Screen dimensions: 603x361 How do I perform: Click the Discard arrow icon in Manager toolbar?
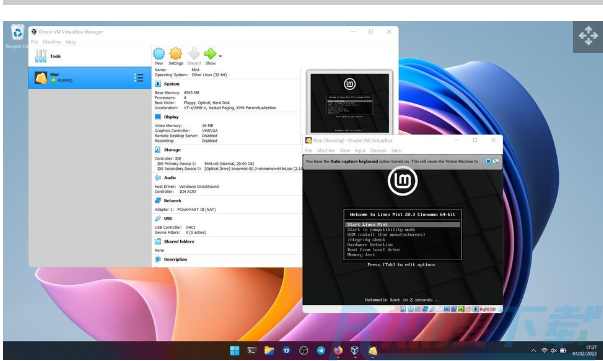point(194,54)
